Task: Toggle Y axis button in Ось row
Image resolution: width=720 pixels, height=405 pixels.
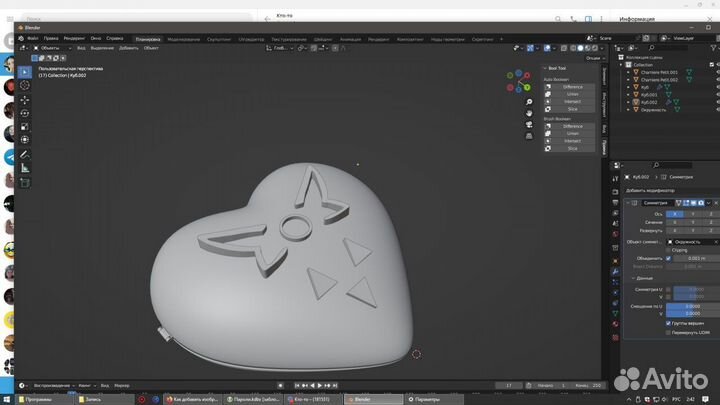Action: click(x=692, y=214)
